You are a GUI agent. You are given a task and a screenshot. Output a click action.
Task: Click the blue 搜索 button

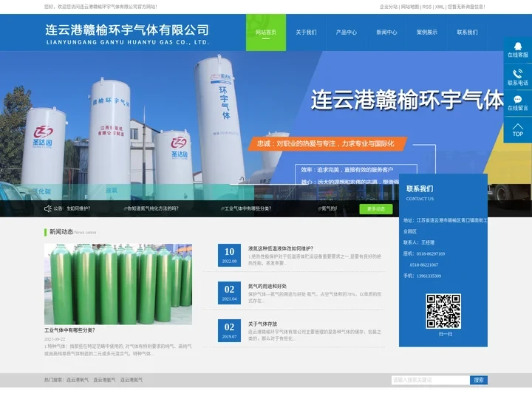[x=479, y=380]
